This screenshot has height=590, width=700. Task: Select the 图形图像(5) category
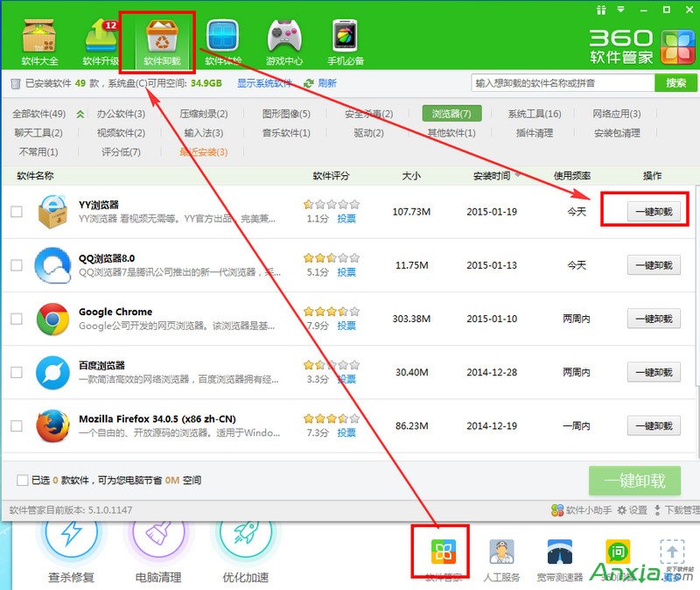click(x=286, y=114)
